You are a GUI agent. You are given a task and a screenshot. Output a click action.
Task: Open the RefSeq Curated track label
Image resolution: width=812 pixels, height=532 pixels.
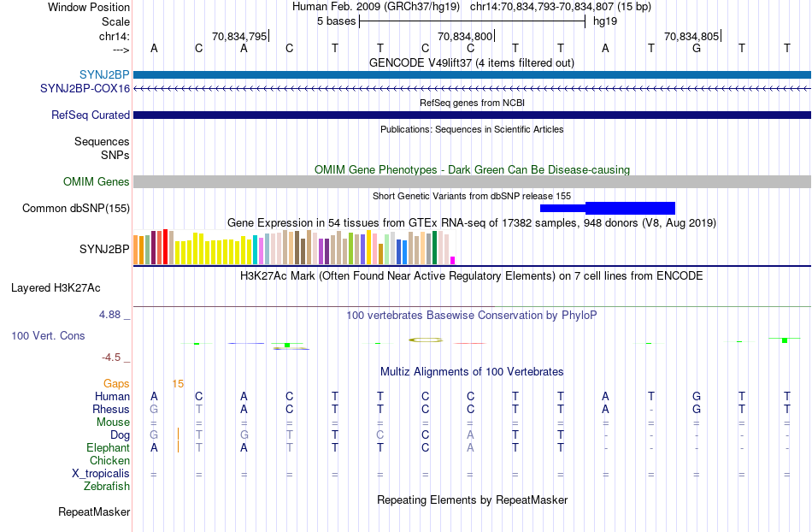[x=91, y=115]
